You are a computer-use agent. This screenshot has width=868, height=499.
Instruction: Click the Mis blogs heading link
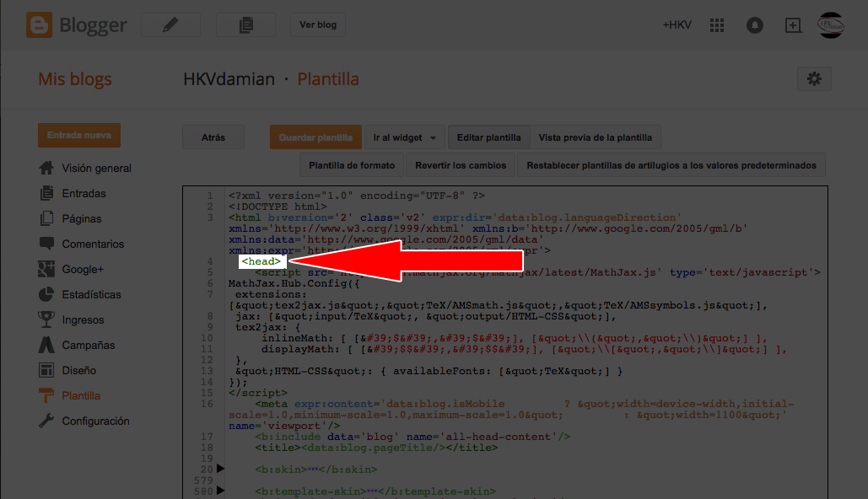click(75, 79)
